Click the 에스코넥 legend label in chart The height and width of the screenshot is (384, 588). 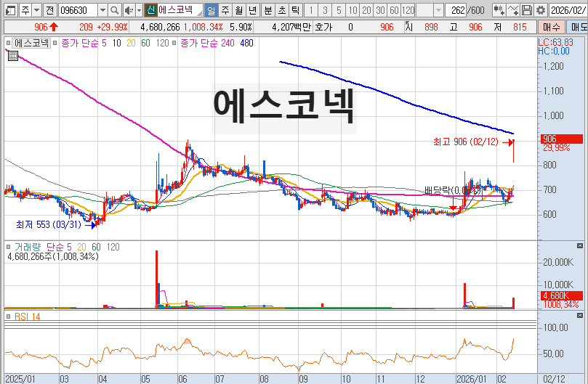(32, 43)
